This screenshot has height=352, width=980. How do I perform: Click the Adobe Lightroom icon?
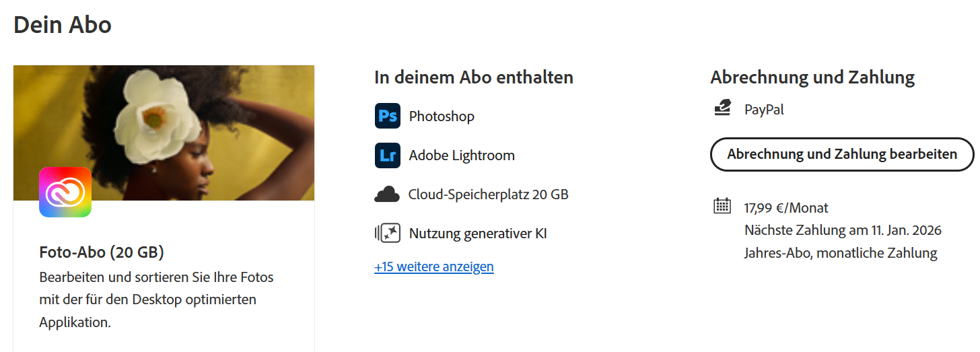pyautogui.click(x=387, y=155)
